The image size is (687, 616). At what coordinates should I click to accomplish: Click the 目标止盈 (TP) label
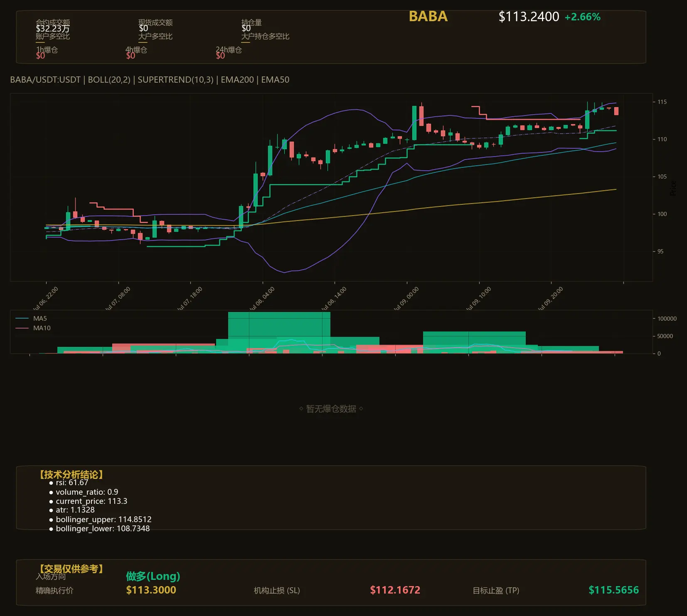pos(496,590)
